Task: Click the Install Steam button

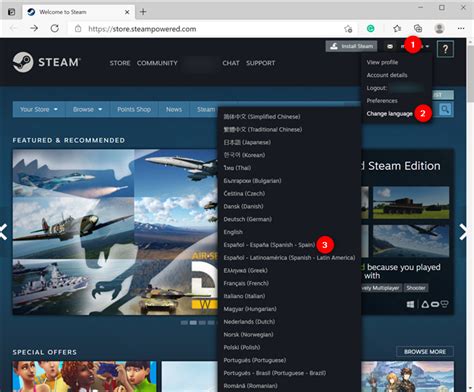Action: point(351,46)
